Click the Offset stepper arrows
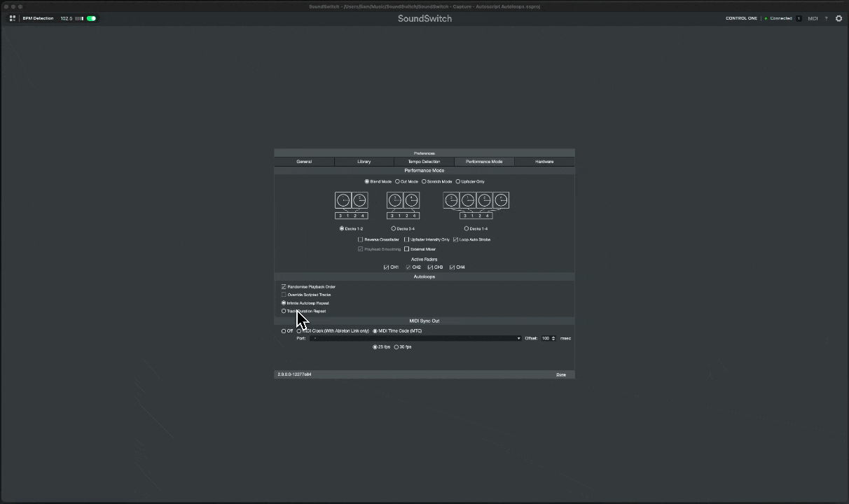This screenshot has width=849, height=504. [x=553, y=339]
